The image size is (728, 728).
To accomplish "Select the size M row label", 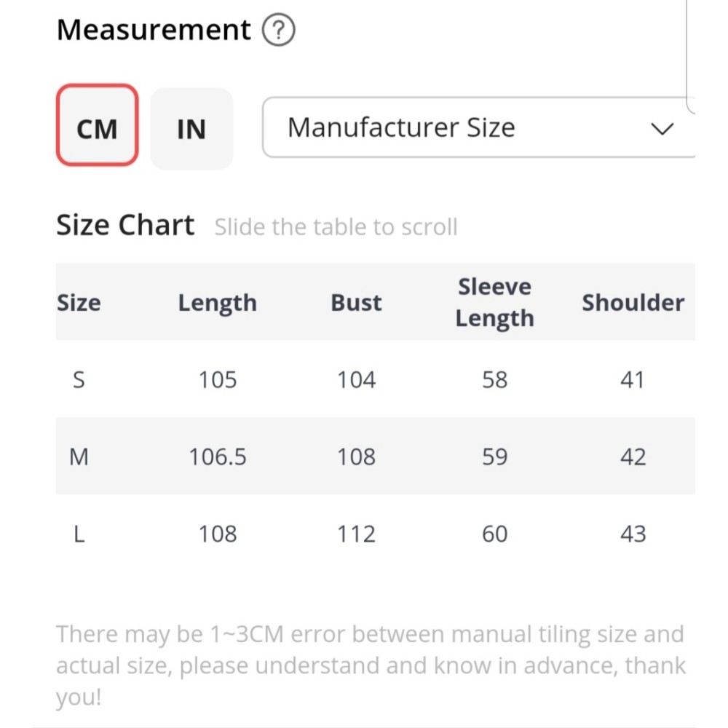I will 79,456.
